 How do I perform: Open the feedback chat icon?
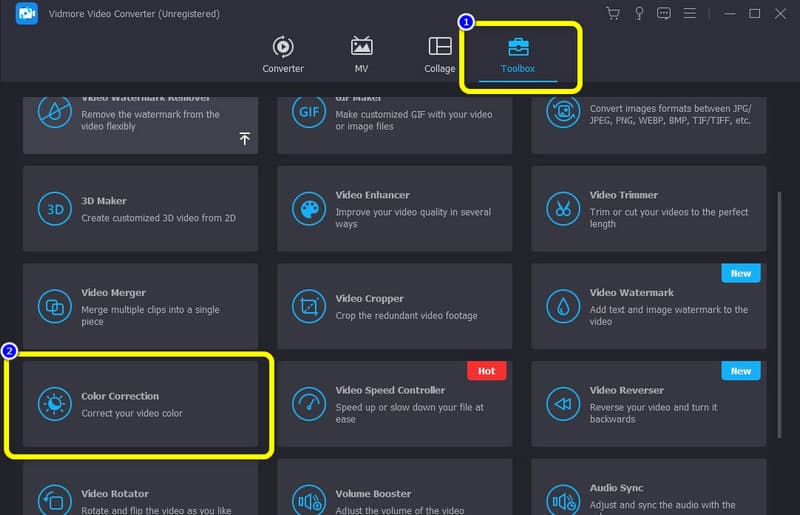(x=664, y=14)
